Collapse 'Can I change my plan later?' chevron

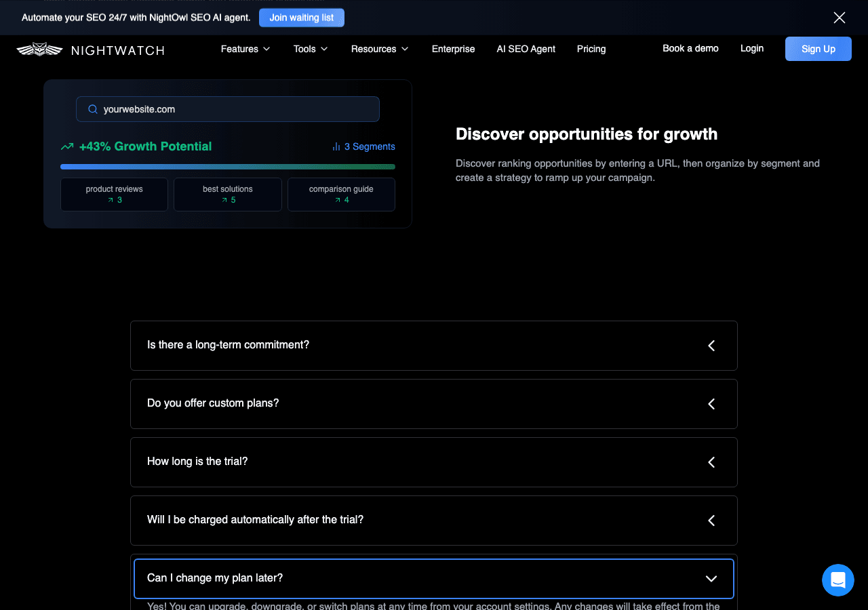[711, 579]
